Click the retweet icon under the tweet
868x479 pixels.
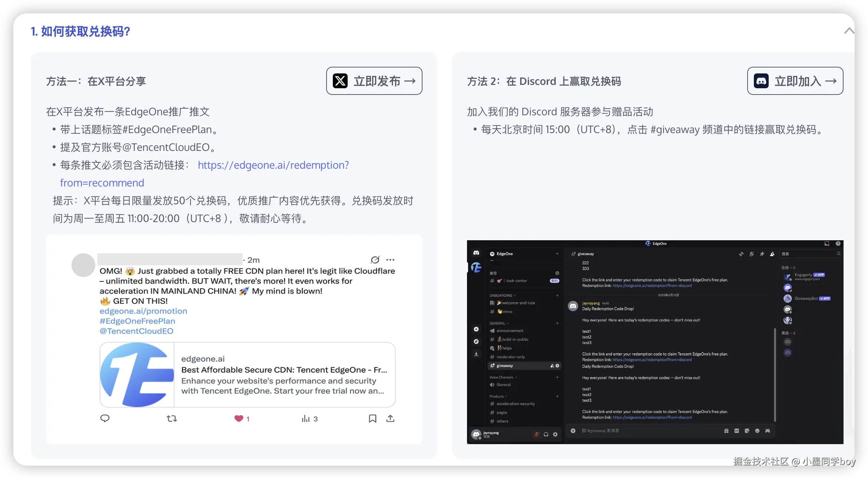[x=172, y=419]
